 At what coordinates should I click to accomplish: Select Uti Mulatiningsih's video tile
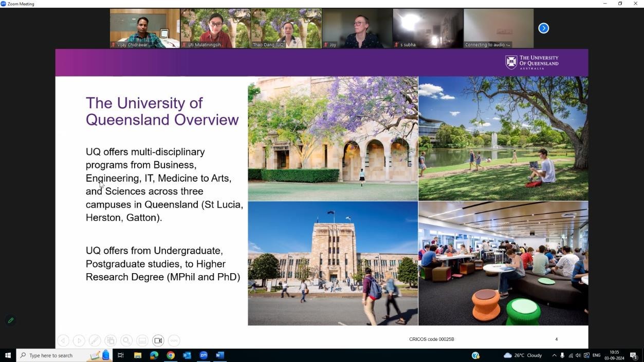215,28
